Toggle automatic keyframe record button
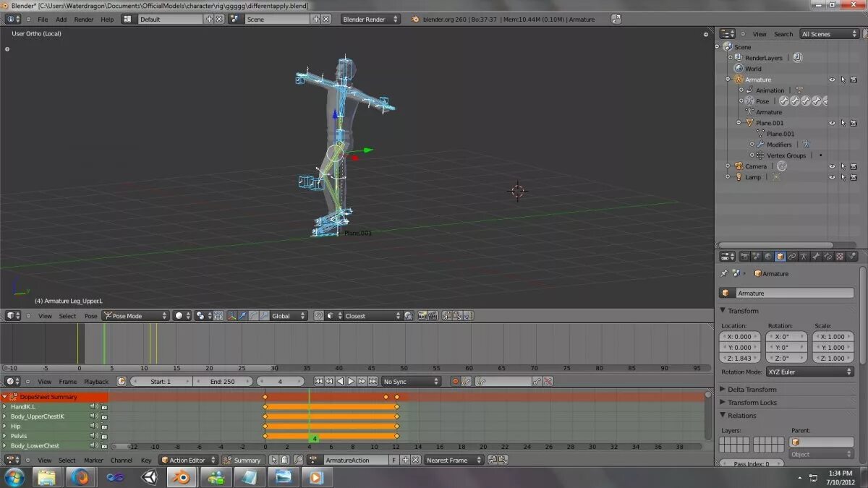Screen dimensions: 868x488 (456, 381)
